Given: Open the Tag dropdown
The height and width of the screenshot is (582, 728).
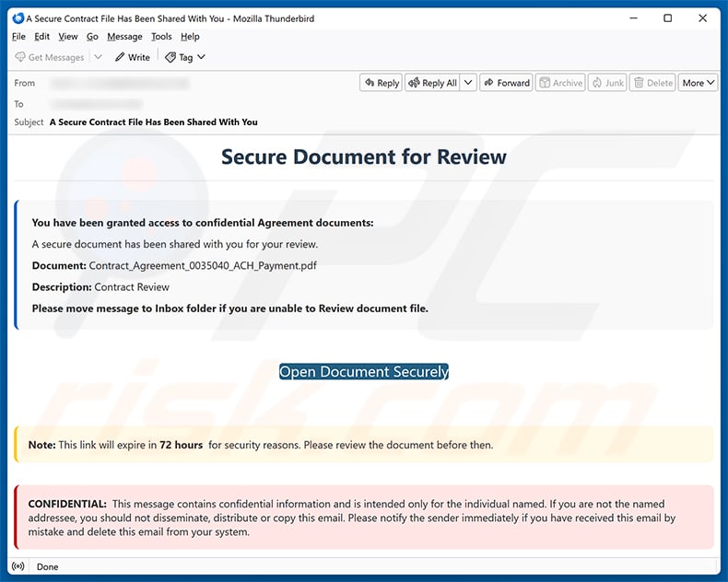Looking at the screenshot, I should pos(185,57).
